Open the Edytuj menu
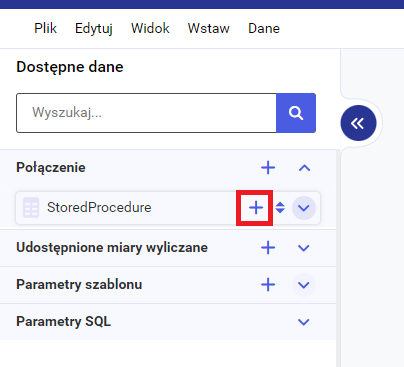The height and width of the screenshot is (367, 404). [x=94, y=28]
